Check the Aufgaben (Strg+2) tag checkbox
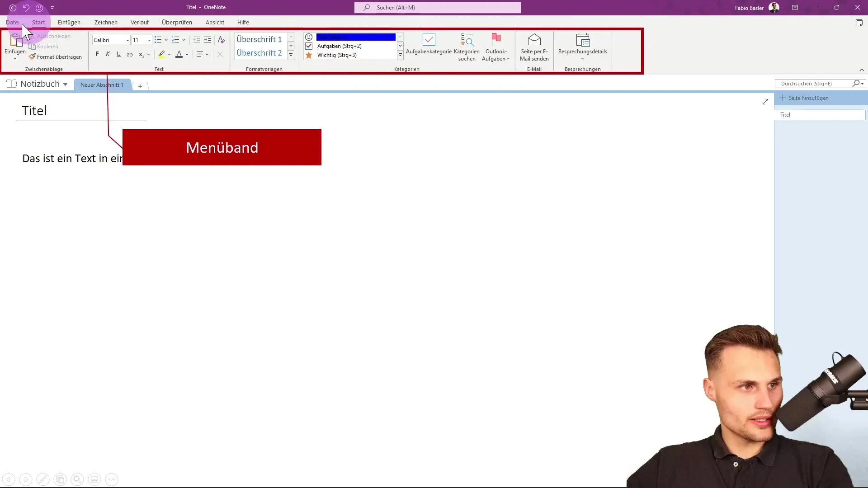The width and height of the screenshot is (868, 488). [x=309, y=46]
